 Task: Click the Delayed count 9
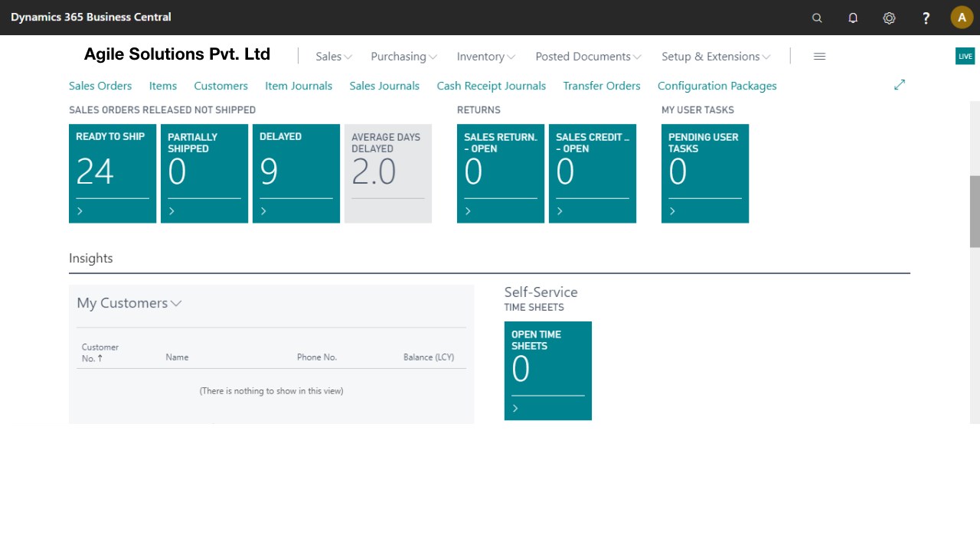point(269,172)
